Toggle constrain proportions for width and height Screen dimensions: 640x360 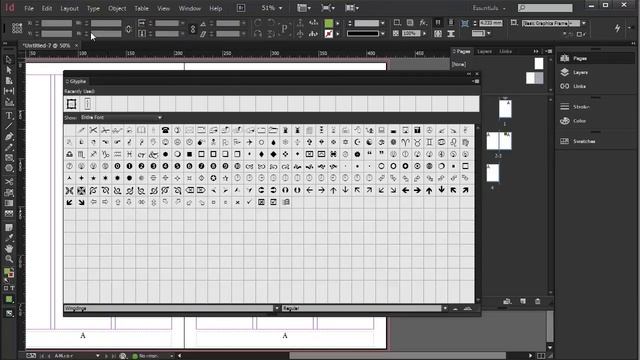pyautogui.click(x=128, y=29)
